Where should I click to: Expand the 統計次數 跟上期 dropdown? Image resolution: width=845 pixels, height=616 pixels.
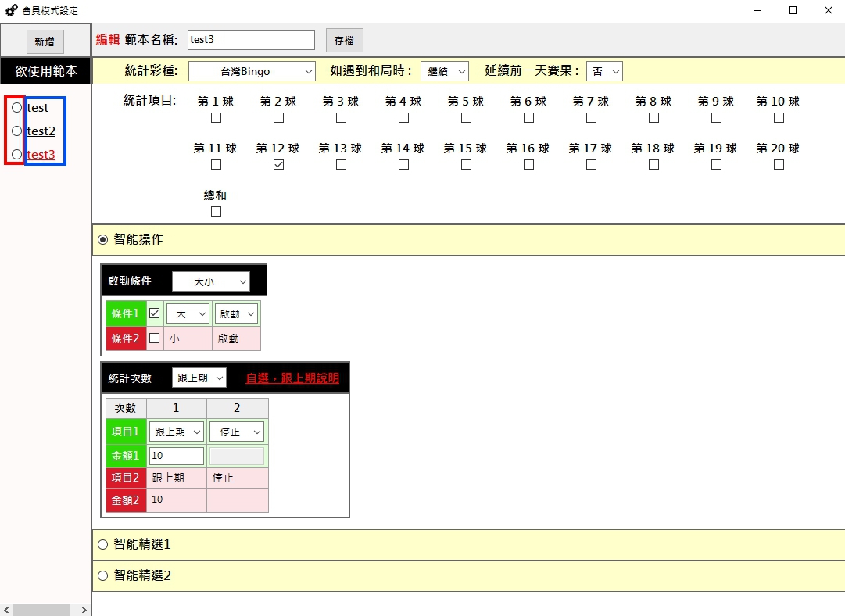pyautogui.click(x=199, y=378)
